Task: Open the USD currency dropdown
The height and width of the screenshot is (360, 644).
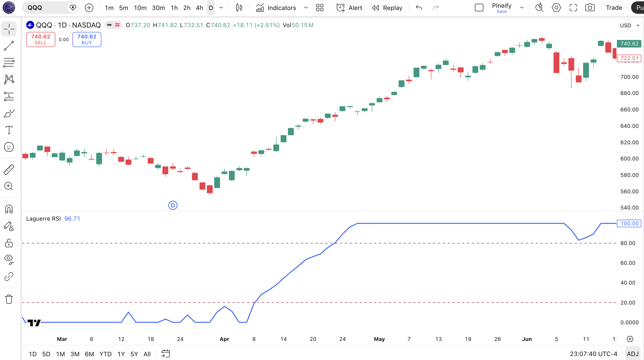Action: click(630, 26)
